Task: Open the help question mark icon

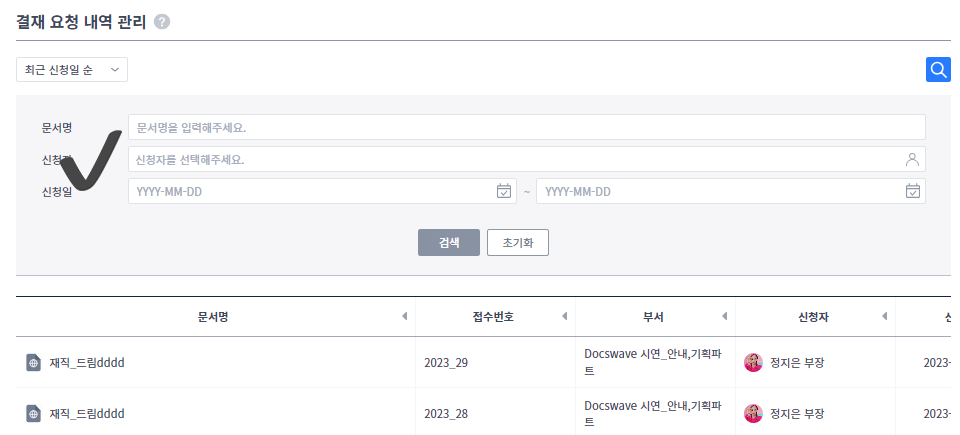Action: [162, 22]
